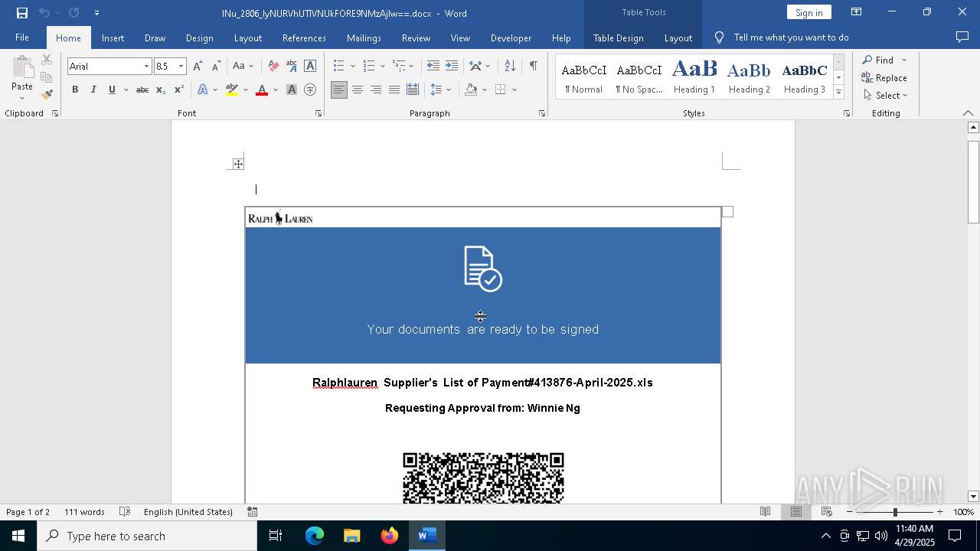This screenshot has width=980, height=551.
Task: Toggle italic formatting
Action: [x=93, y=90]
